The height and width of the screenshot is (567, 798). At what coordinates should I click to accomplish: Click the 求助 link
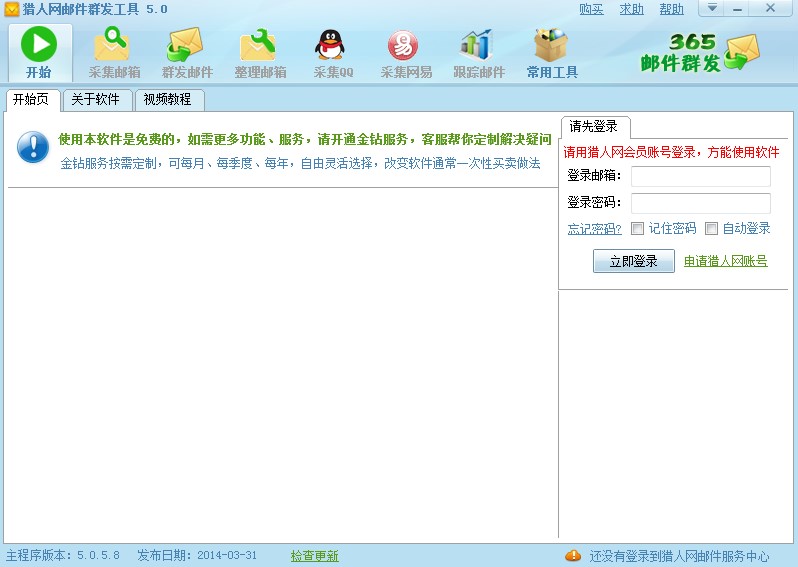coord(632,9)
